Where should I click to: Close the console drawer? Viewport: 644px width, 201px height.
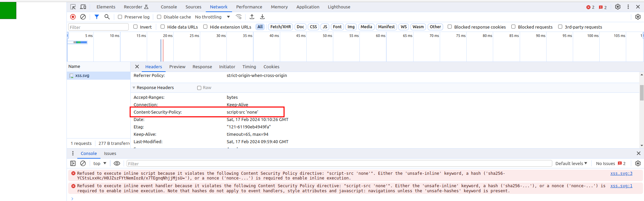click(639, 153)
